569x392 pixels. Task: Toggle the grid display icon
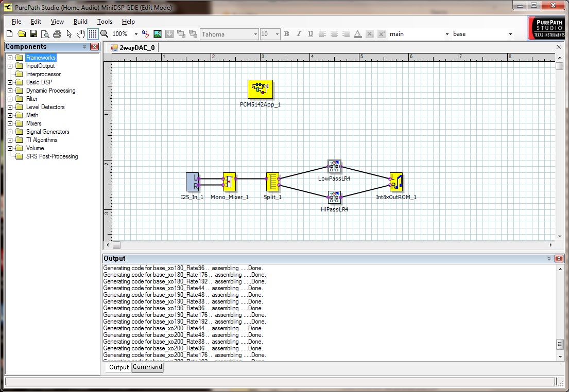point(93,34)
